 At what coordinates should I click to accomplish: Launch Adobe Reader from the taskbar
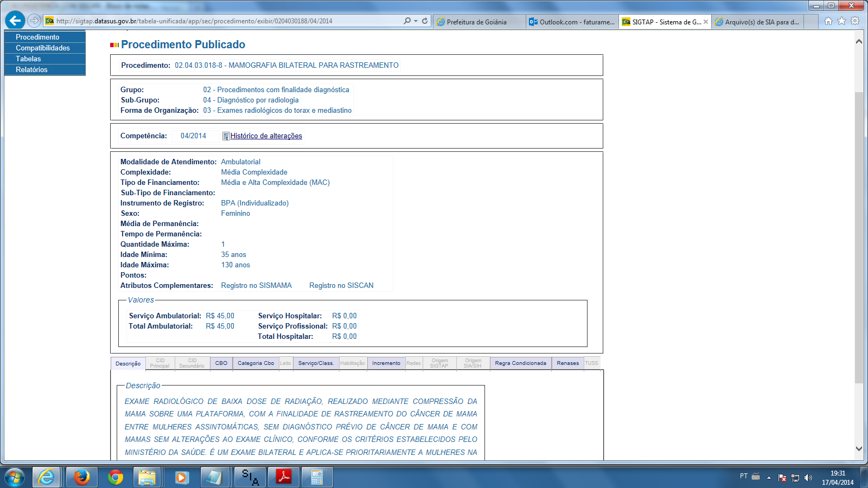coord(284,477)
